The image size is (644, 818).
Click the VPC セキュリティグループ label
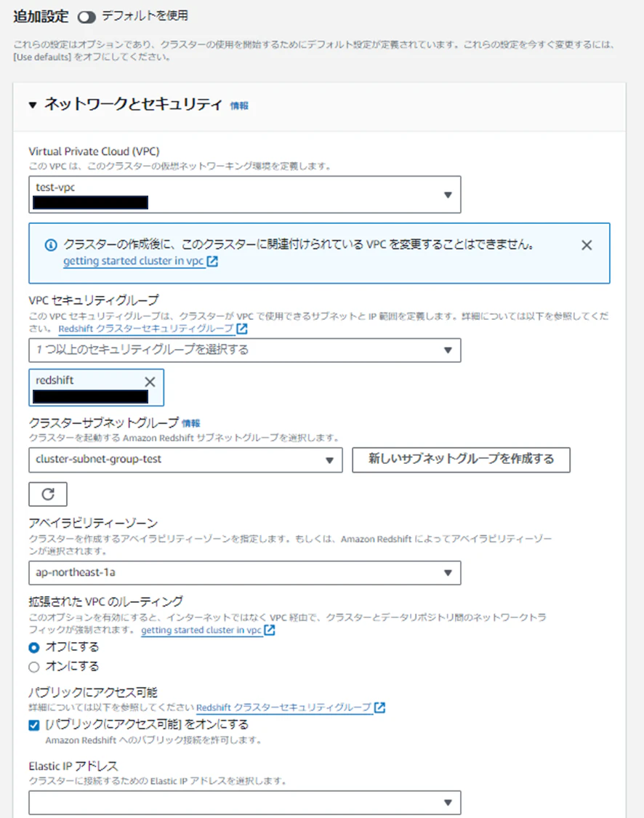[94, 300]
